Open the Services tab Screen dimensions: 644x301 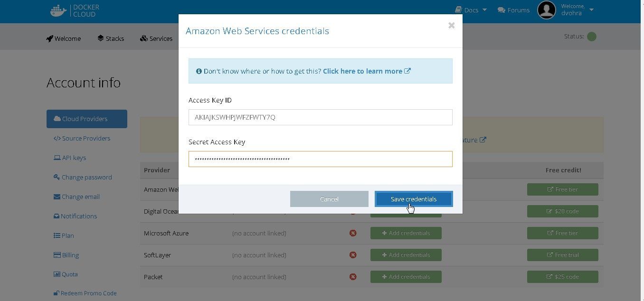point(156,38)
